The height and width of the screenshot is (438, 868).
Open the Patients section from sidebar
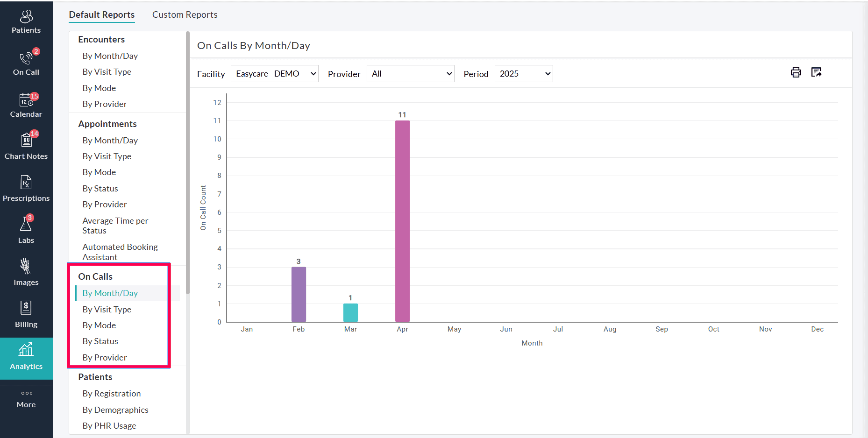tap(26, 22)
